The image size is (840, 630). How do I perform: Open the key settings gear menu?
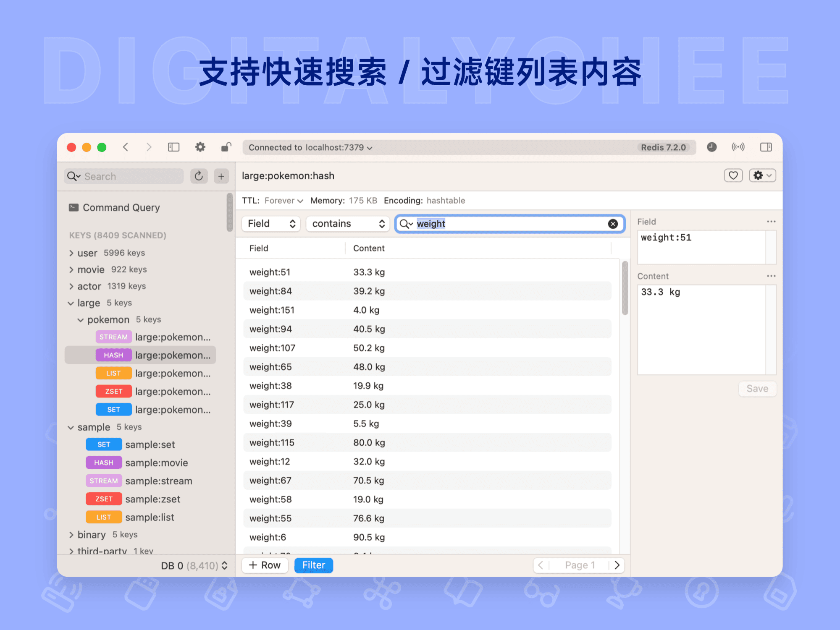tap(761, 175)
